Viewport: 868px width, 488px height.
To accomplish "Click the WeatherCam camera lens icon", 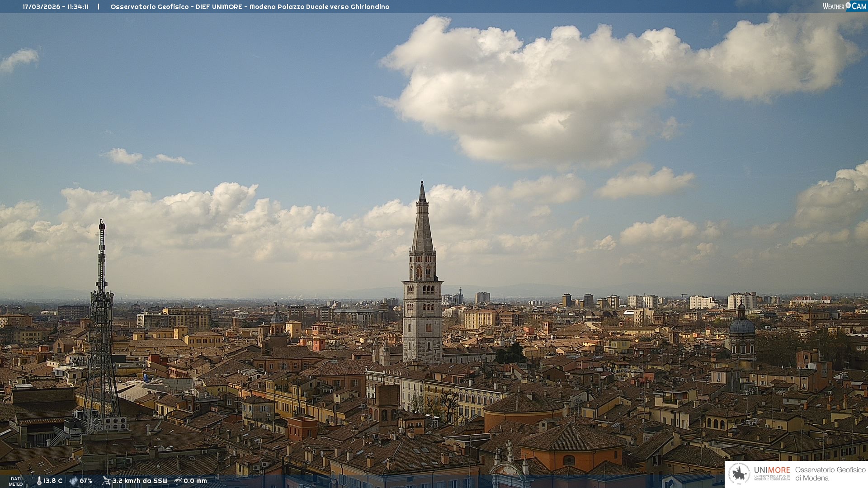I will pyautogui.click(x=848, y=5).
